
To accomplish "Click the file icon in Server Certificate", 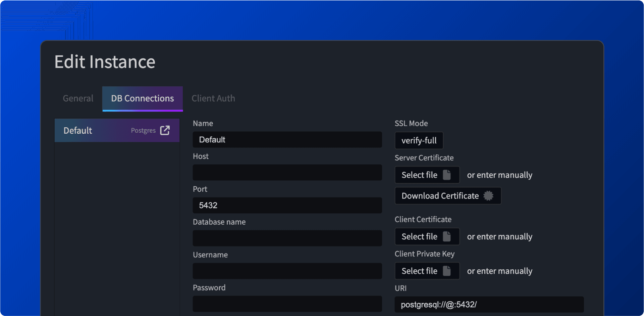I will (446, 175).
